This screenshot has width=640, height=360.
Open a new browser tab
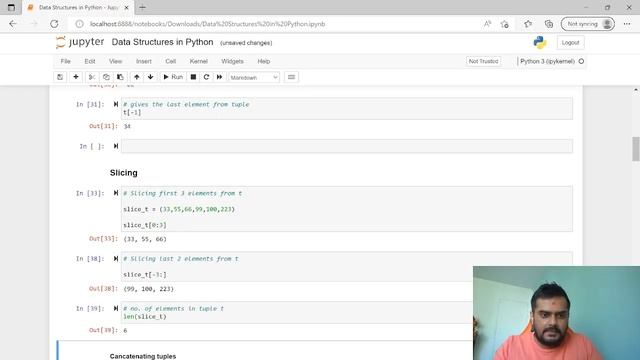(142, 7)
